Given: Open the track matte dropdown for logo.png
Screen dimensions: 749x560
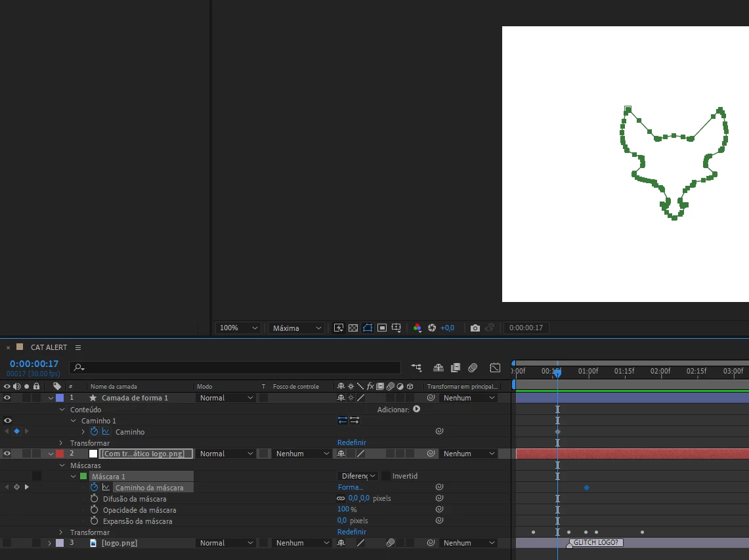Looking at the screenshot, I should (302, 543).
